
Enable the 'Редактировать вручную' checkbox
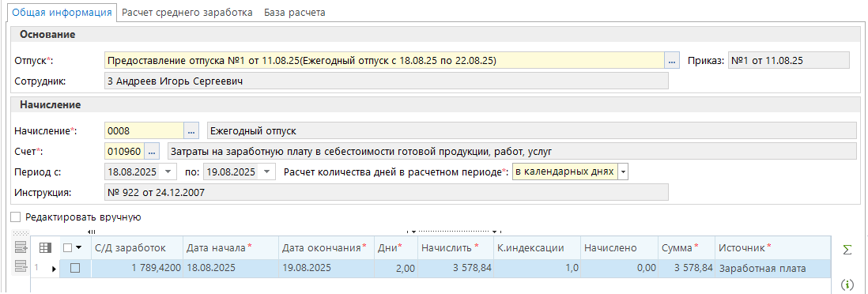click(x=16, y=217)
